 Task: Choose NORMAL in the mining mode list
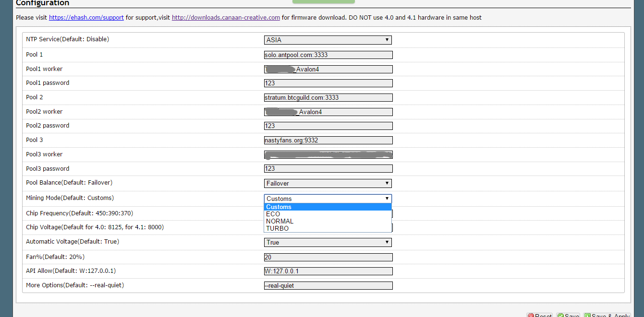(279, 221)
